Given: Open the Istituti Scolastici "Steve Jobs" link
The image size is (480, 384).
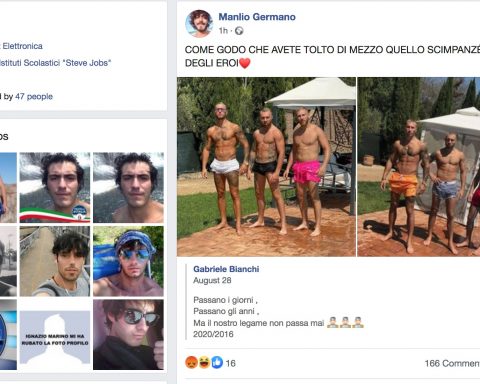Looking at the screenshot, I should click(55, 63).
